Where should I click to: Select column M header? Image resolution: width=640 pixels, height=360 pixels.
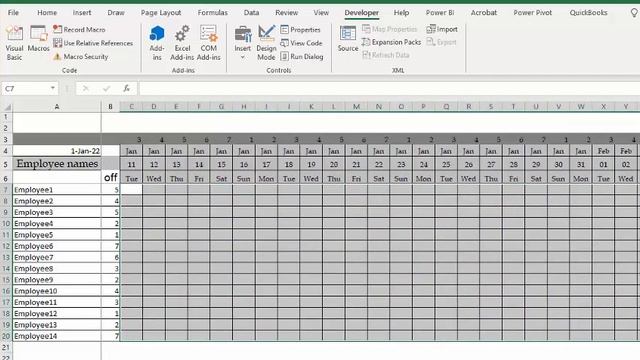(356, 107)
